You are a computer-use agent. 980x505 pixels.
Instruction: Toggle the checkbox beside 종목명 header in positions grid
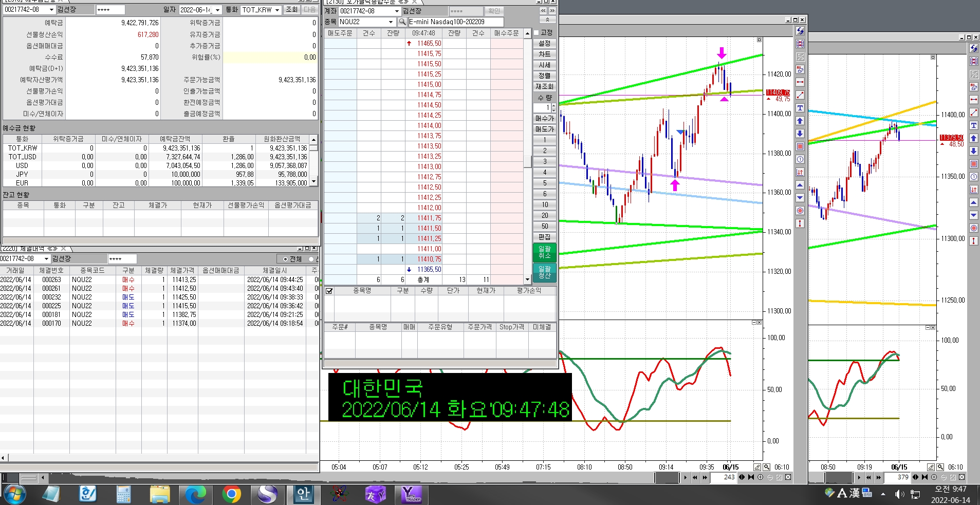(329, 291)
